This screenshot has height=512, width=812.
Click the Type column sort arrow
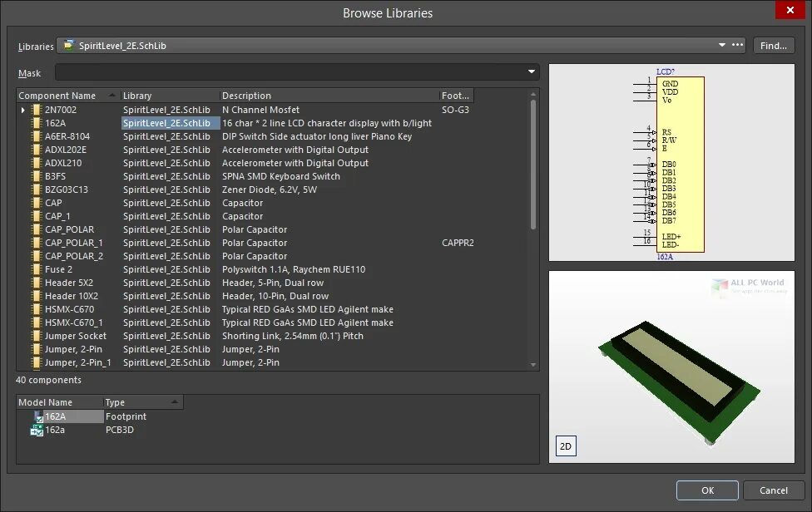(x=175, y=401)
